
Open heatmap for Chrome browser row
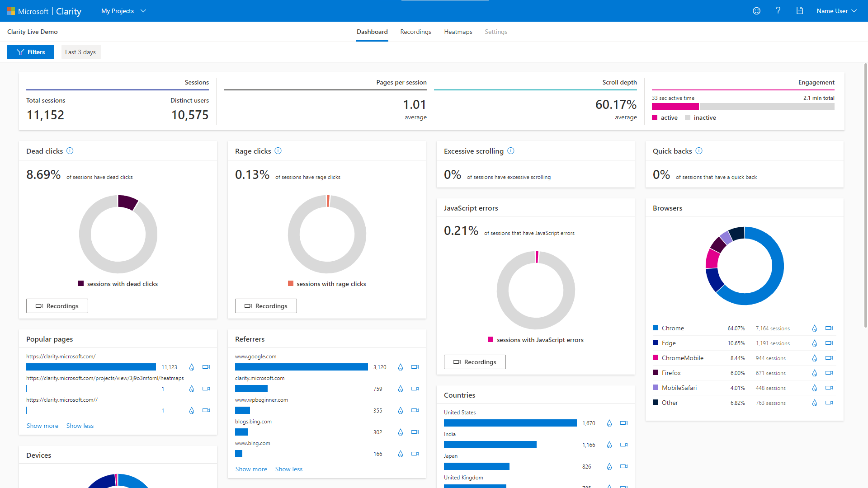point(814,328)
